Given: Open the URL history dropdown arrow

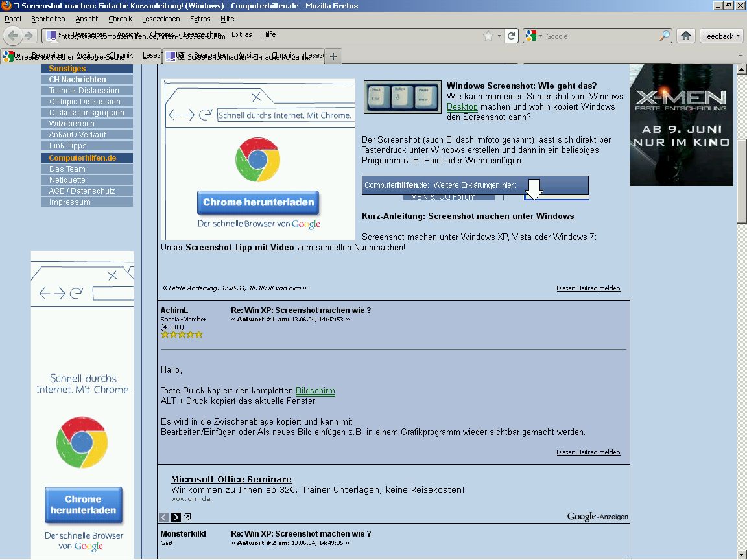Looking at the screenshot, I should (499, 36).
